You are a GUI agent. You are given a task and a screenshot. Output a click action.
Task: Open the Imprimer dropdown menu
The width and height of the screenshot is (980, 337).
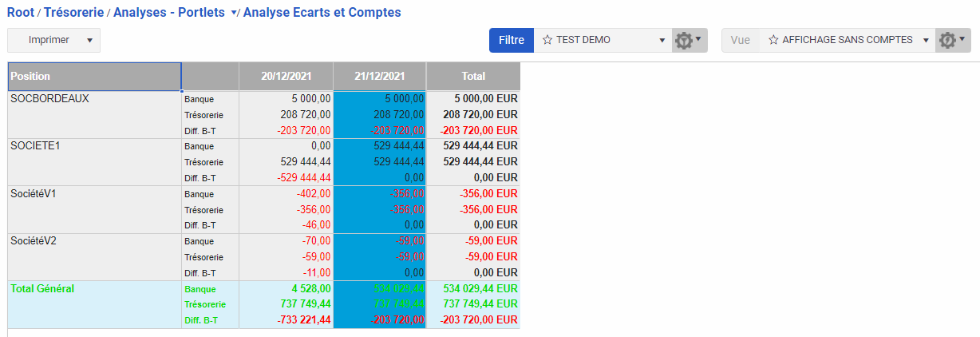coord(89,40)
